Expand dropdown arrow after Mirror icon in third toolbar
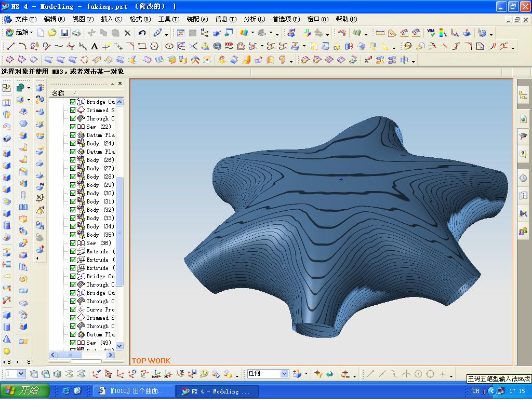 tap(413, 61)
